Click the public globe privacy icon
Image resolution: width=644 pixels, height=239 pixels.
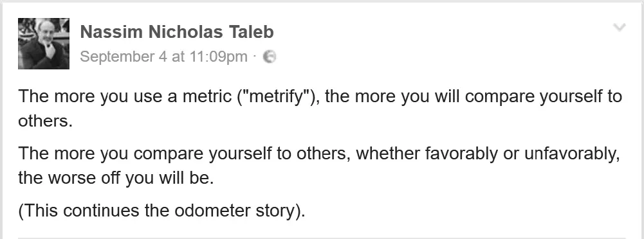coord(269,57)
